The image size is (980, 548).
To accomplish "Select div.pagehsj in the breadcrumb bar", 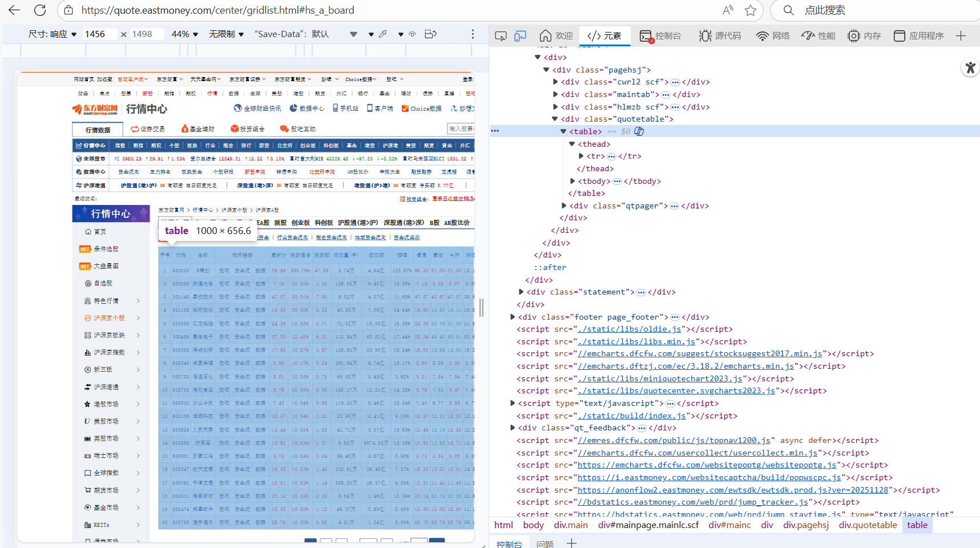I will coord(806,525).
